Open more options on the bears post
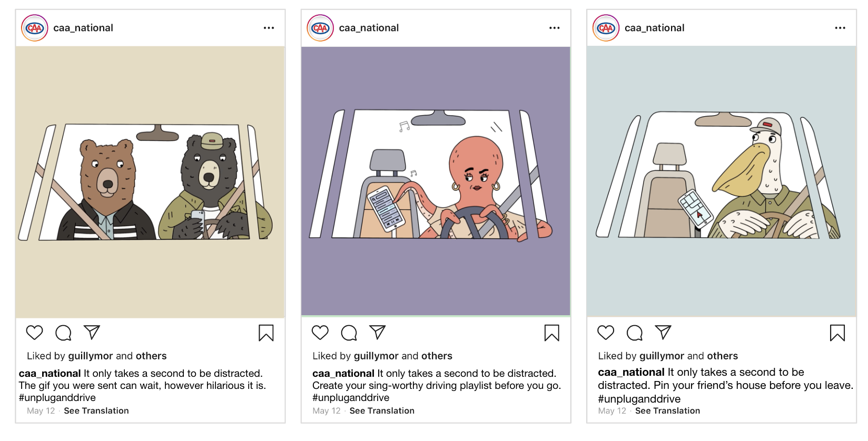 pos(269,28)
